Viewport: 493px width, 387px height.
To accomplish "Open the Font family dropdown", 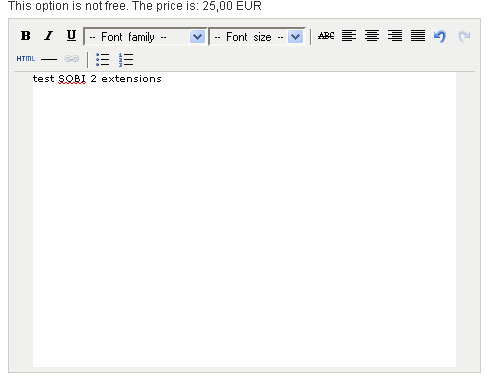I will [145, 37].
